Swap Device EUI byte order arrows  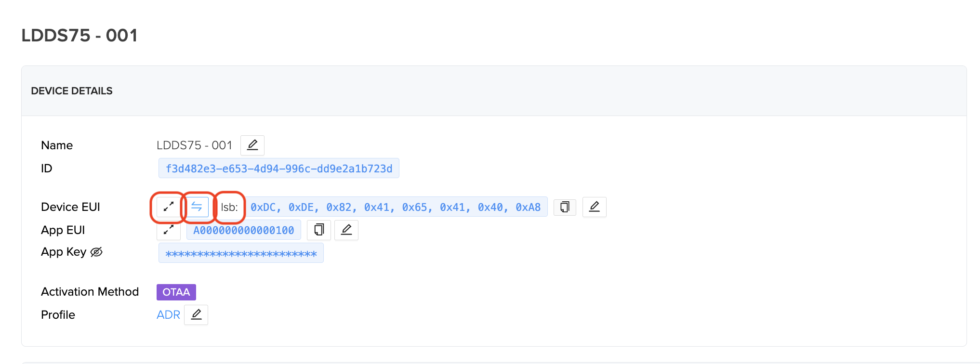click(x=197, y=207)
